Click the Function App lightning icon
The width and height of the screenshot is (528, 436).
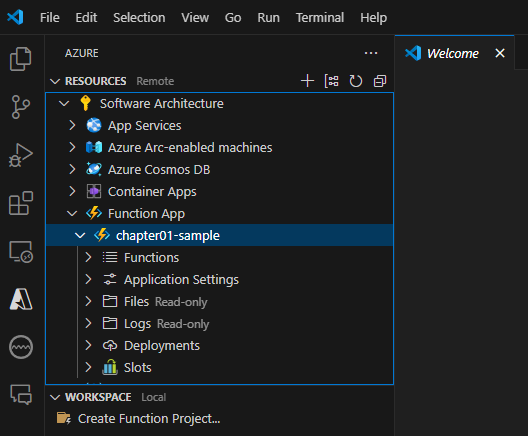[x=94, y=213]
